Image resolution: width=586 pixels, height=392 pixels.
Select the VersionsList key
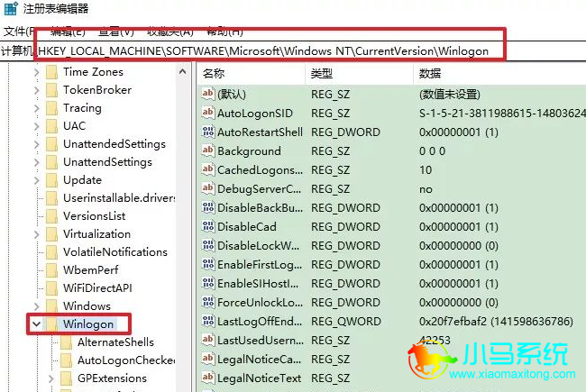(94, 216)
